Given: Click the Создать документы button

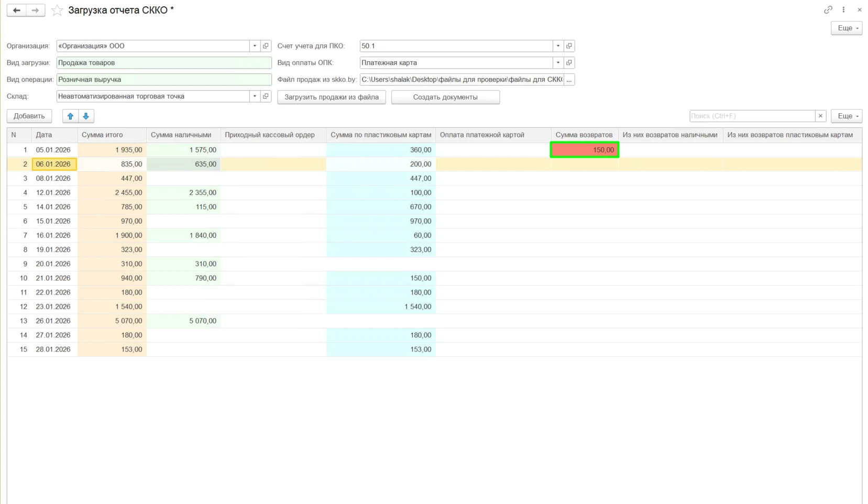Looking at the screenshot, I should pos(445,97).
